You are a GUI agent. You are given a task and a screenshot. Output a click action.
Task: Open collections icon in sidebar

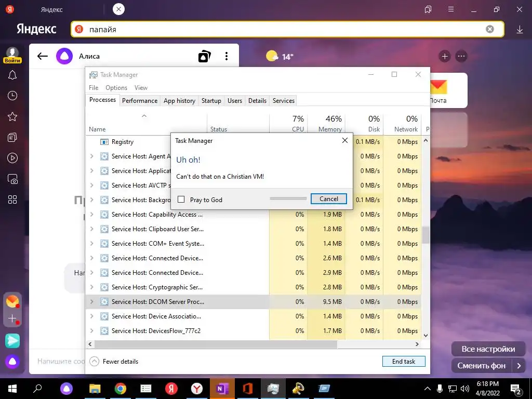click(12, 137)
